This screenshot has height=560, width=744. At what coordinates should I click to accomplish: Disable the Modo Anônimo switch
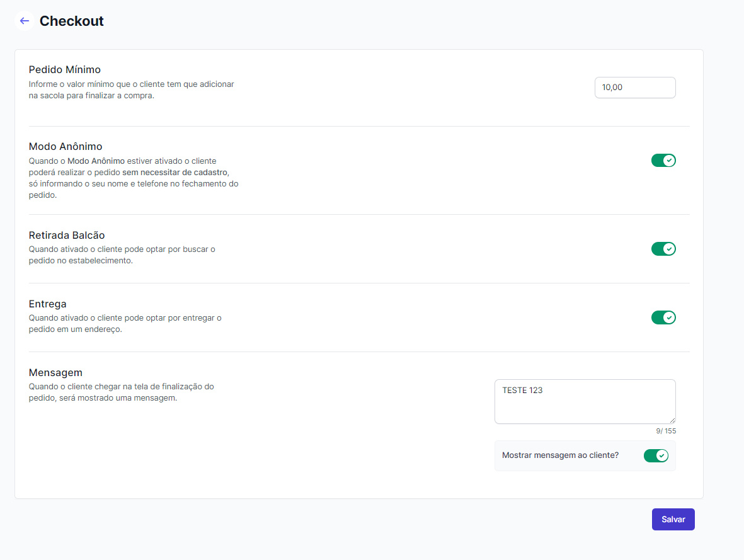[663, 161]
